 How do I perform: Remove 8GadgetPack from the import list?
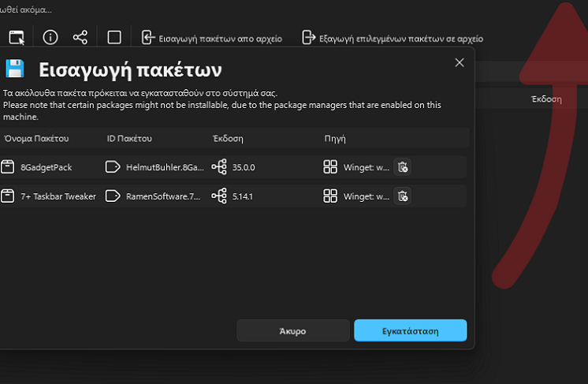point(402,167)
